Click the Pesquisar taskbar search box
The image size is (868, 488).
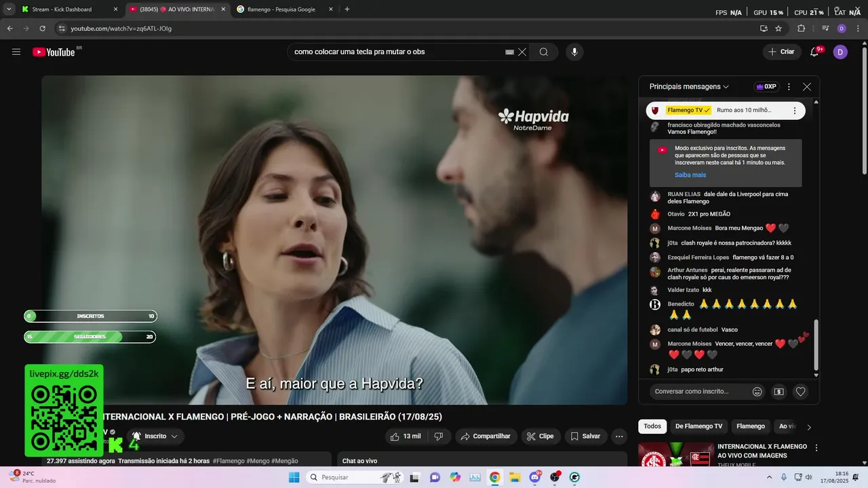(354, 477)
